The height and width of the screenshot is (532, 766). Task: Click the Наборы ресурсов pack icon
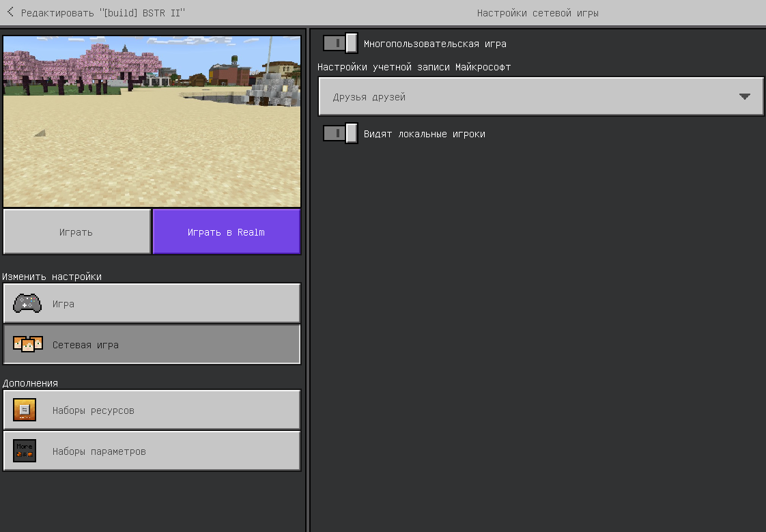pyautogui.click(x=25, y=410)
